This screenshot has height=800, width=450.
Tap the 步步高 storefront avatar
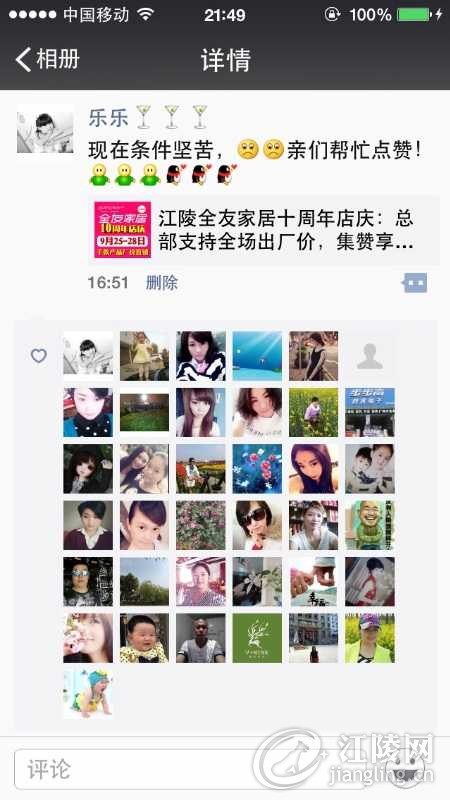pyautogui.click(x=370, y=412)
